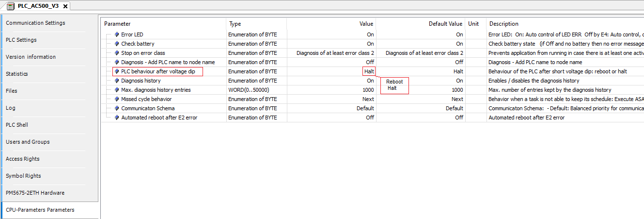The width and height of the screenshot is (644, 219).
Task: Choose Reboot from the dropdown list
Action: pyautogui.click(x=394, y=82)
